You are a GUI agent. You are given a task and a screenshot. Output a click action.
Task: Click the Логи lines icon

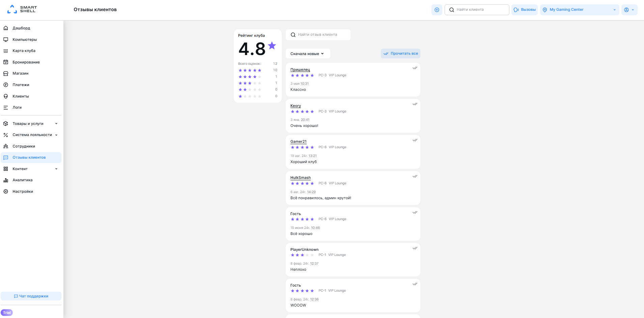click(6, 107)
